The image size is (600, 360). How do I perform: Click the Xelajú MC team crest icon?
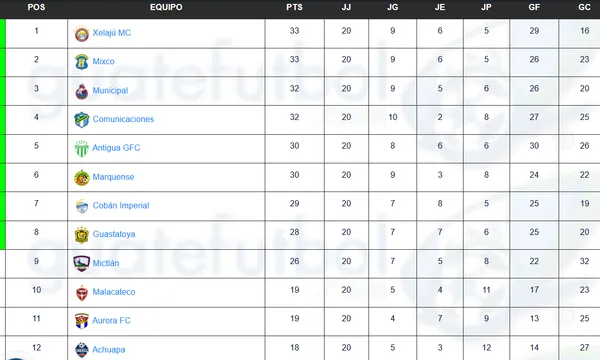point(82,34)
